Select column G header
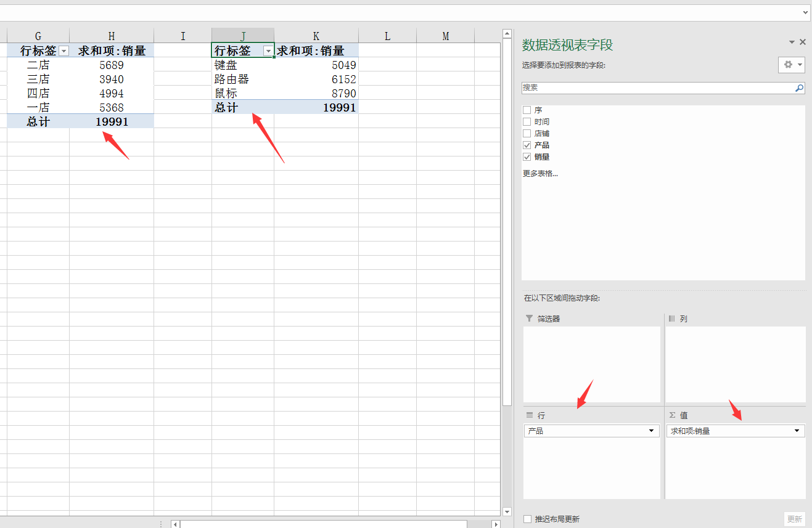The height and width of the screenshot is (528, 812). point(38,36)
